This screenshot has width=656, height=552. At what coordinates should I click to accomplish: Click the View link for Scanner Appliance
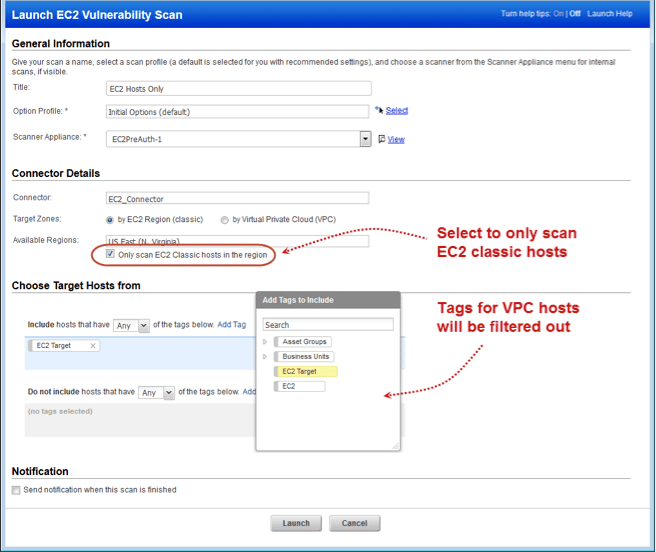pos(396,139)
